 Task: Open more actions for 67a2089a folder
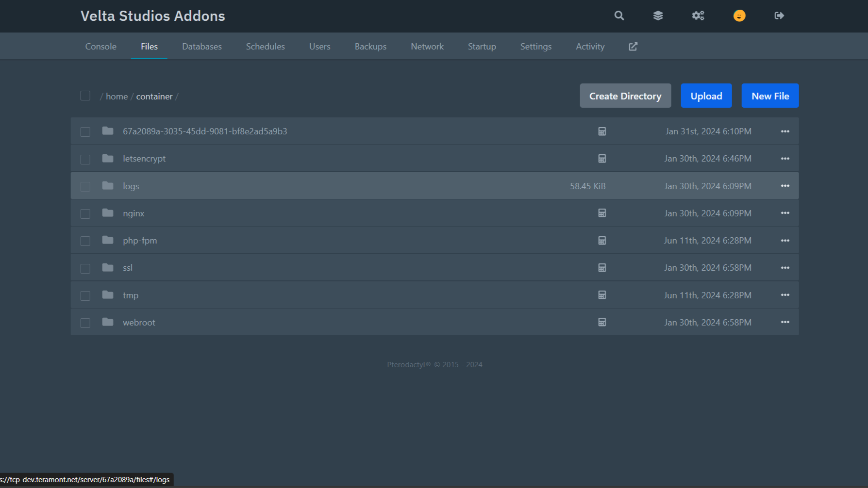(785, 131)
